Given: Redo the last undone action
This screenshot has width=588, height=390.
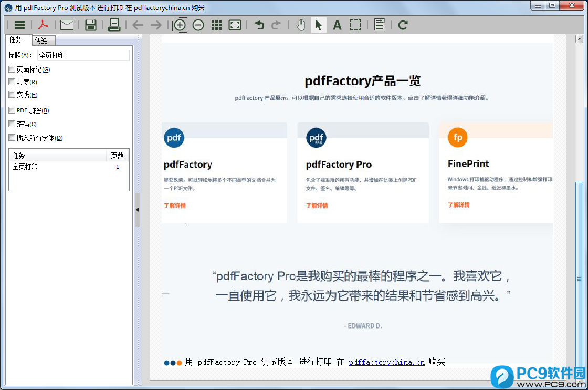Looking at the screenshot, I should click(x=276, y=25).
